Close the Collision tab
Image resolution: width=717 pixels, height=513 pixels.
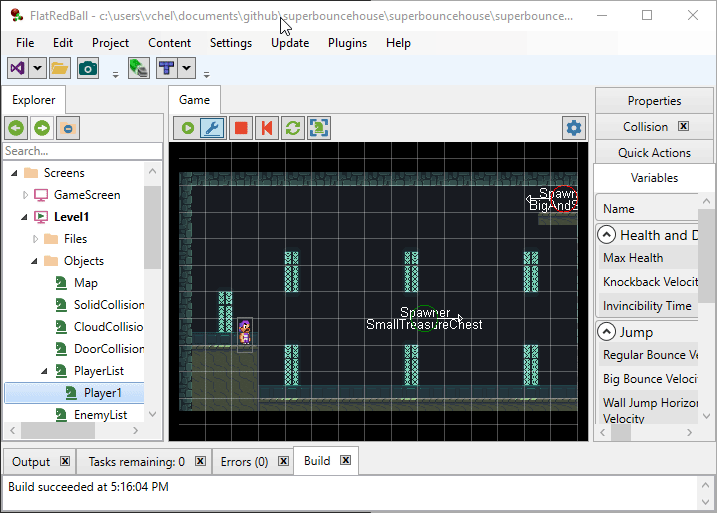tap(683, 126)
